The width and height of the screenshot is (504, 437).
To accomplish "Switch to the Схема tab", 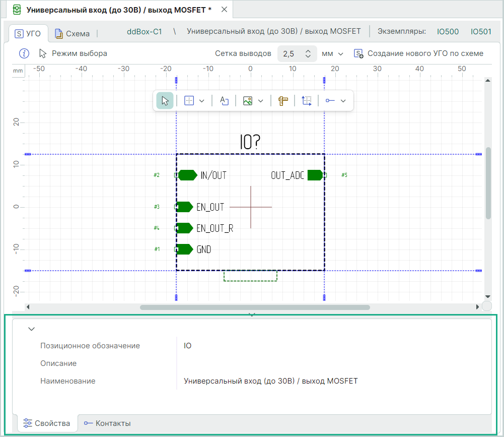I will pyautogui.click(x=73, y=34).
